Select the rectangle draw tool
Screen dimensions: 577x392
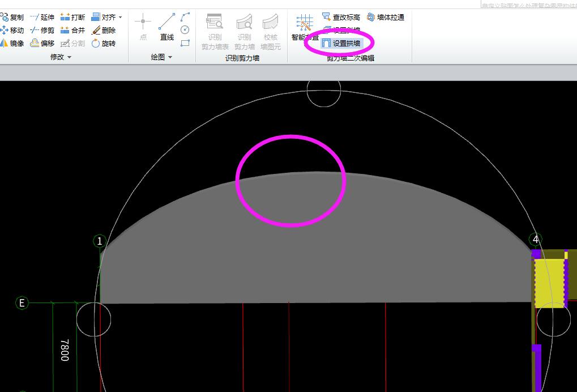[185, 43]
